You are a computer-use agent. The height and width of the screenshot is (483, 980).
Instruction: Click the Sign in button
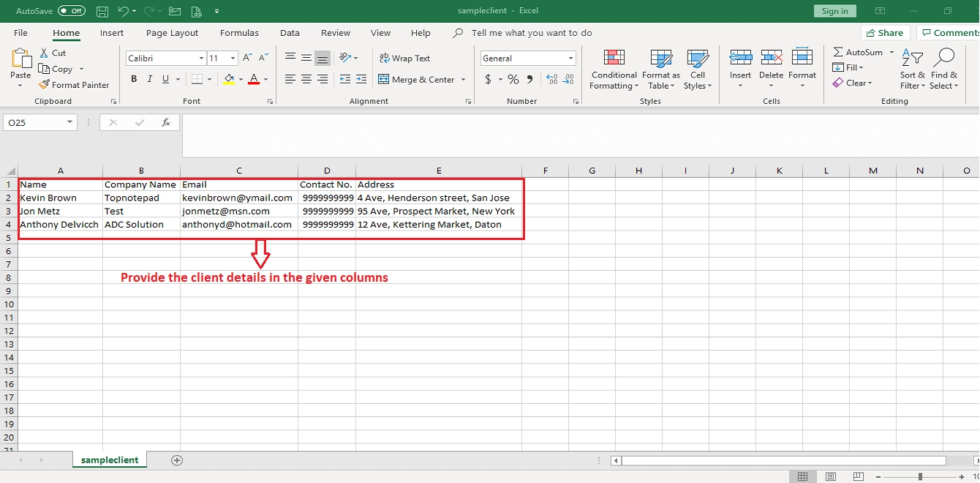point(834,11)
